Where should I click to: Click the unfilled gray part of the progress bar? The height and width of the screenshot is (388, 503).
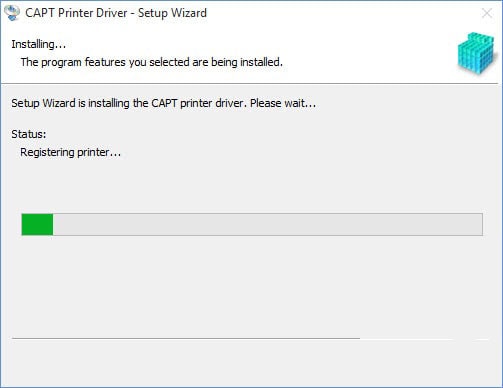[x=267, y=224]
